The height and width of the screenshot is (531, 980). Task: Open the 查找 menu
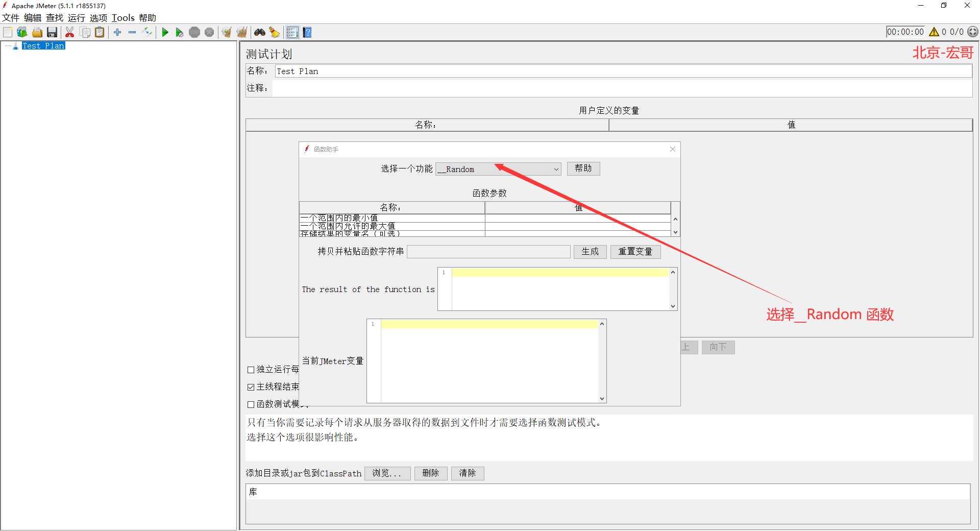(55, 18)
